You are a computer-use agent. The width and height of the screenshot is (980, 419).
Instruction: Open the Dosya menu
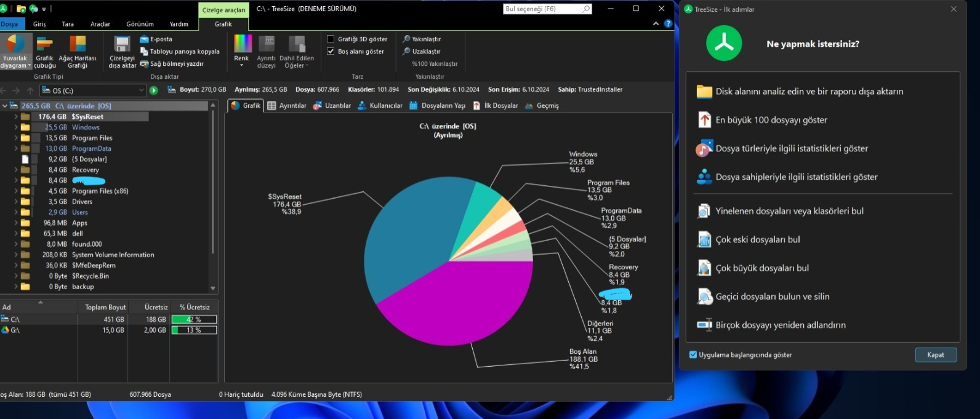[x=9, y=24]
